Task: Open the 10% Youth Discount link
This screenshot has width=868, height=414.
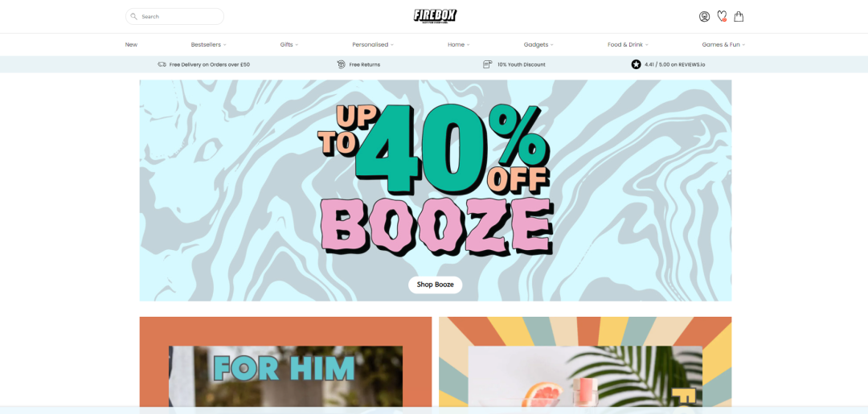Action: [x=521, y=65]
